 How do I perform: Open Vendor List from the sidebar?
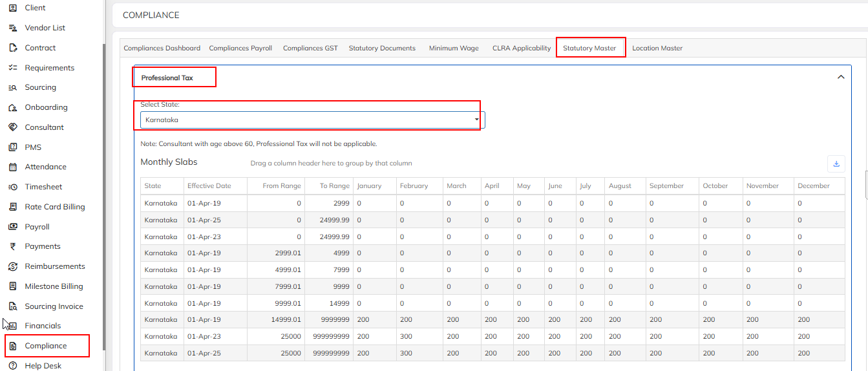coord(45,28)
